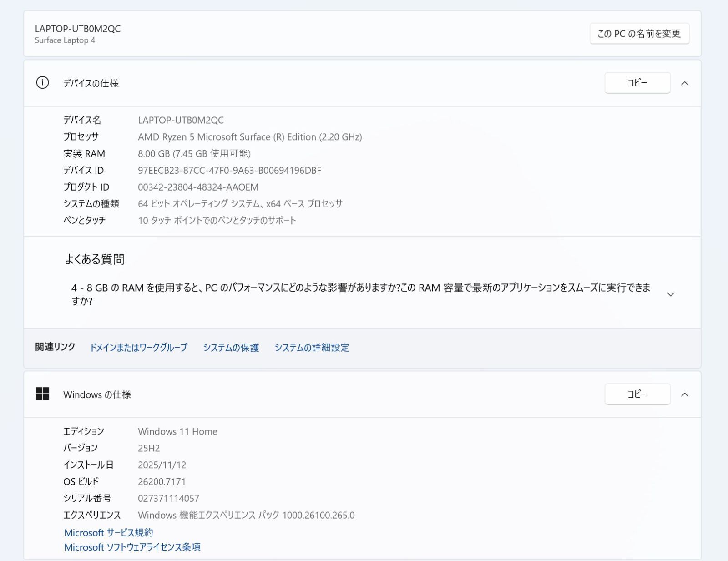The image size is (728, 561).
Task: Copy device specifications using コピー button
Action: coord(637,83)
